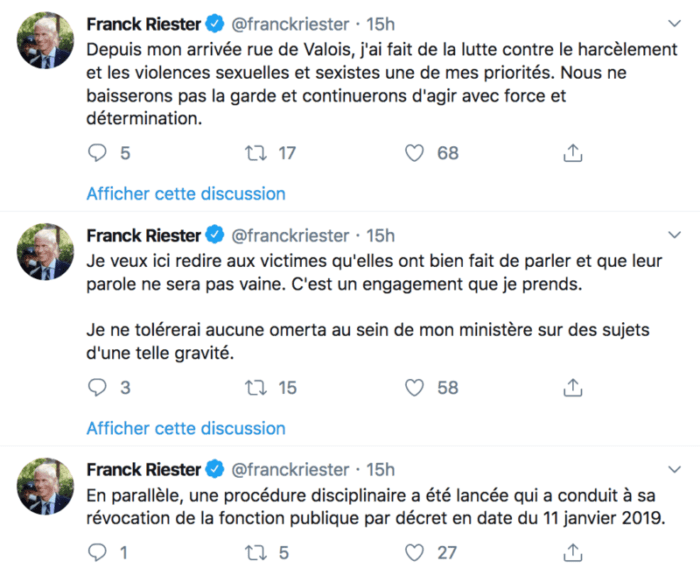
Task: Share the second tweet about omerta
Action: coord(573,387)
